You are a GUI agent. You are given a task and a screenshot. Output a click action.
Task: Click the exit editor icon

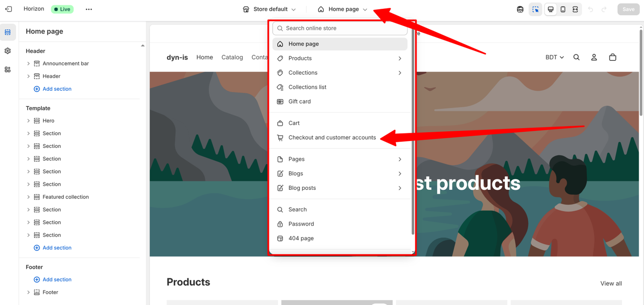pos(8,9)
